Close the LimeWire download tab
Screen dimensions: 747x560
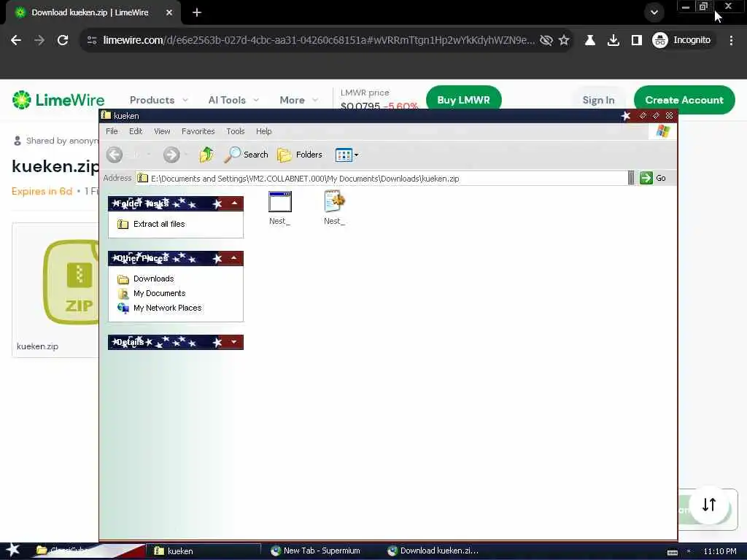pos(169,13)
